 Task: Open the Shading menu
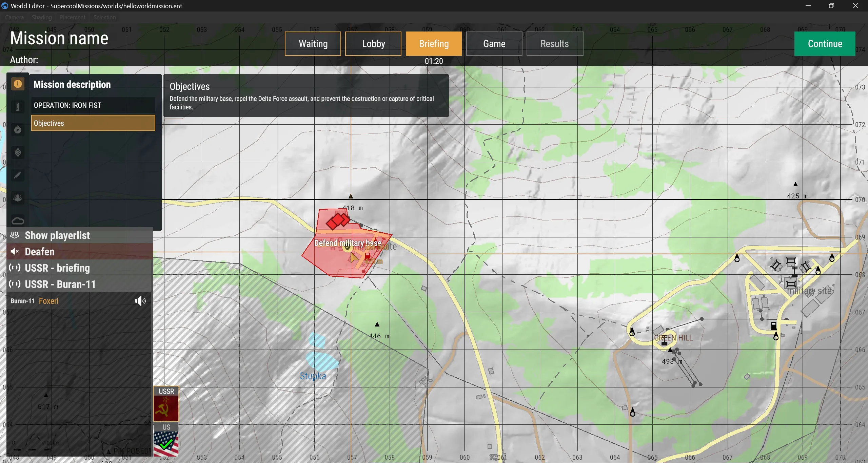pyautogui.click(x=42, y=17)
